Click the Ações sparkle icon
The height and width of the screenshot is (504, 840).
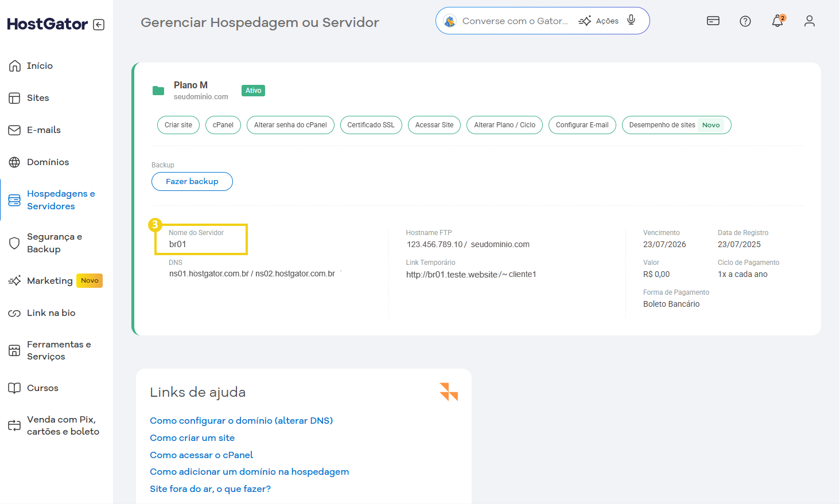click(585, 20)
